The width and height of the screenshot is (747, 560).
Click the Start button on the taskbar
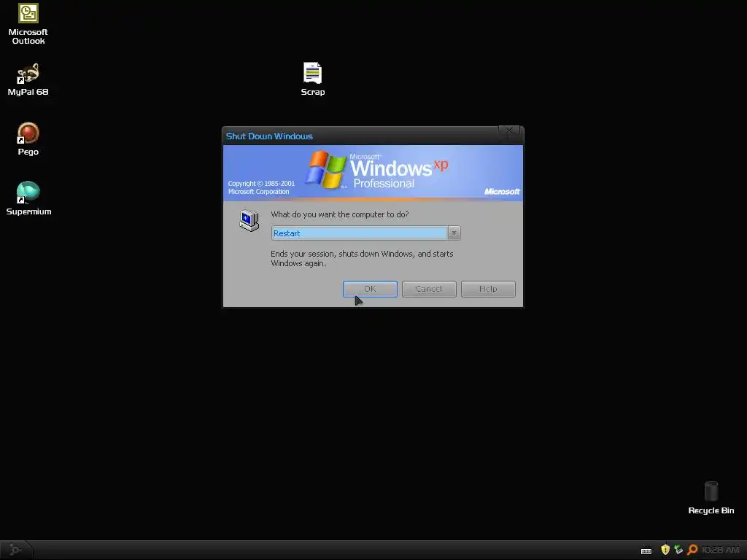[15, 550]
